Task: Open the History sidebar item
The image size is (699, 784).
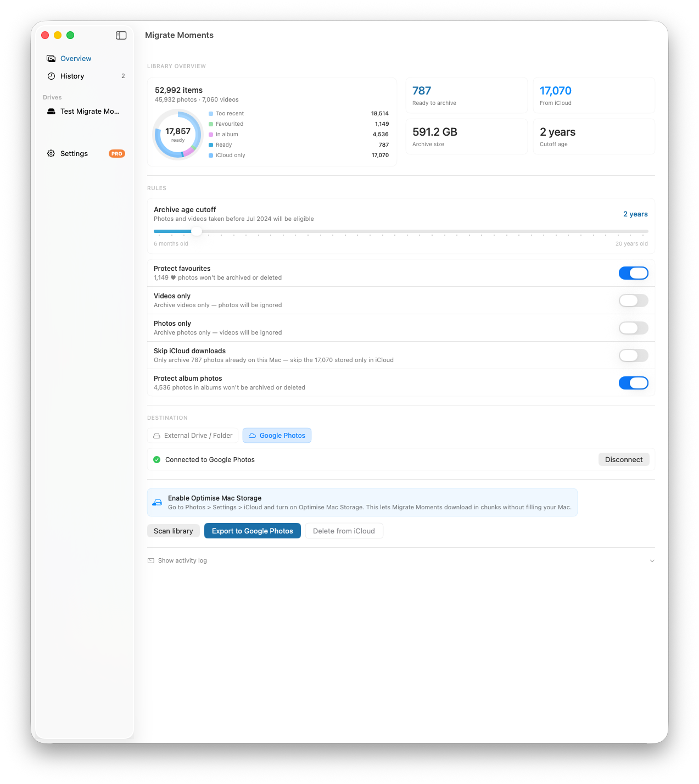Action: pos(85,76)
